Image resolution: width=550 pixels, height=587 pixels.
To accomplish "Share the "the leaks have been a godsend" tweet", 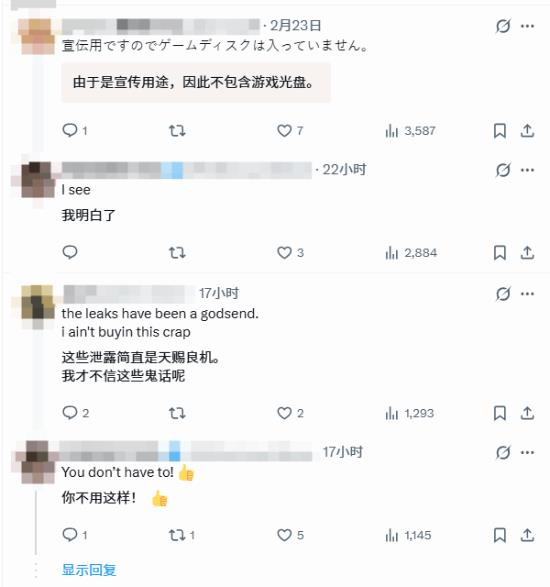I will [x=527, y=413].
